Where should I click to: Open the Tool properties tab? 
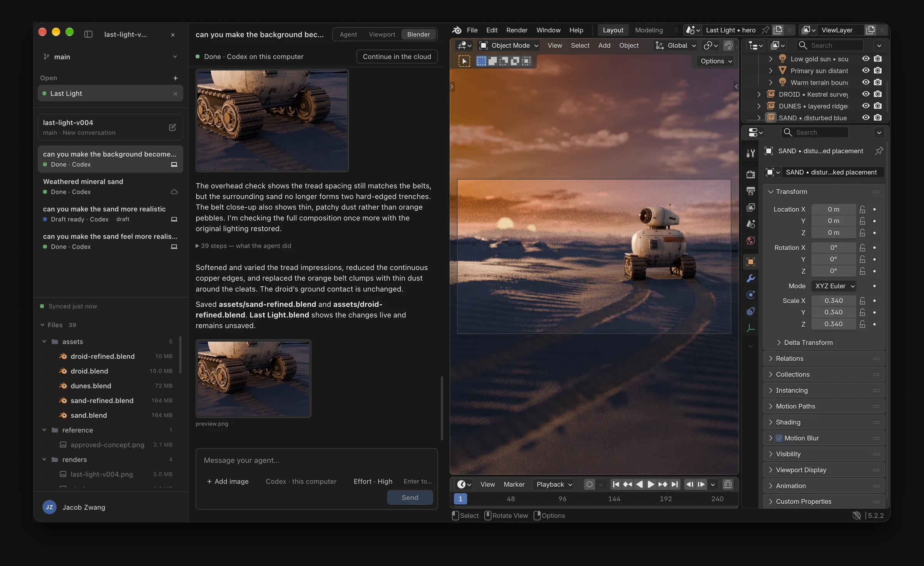750,153
